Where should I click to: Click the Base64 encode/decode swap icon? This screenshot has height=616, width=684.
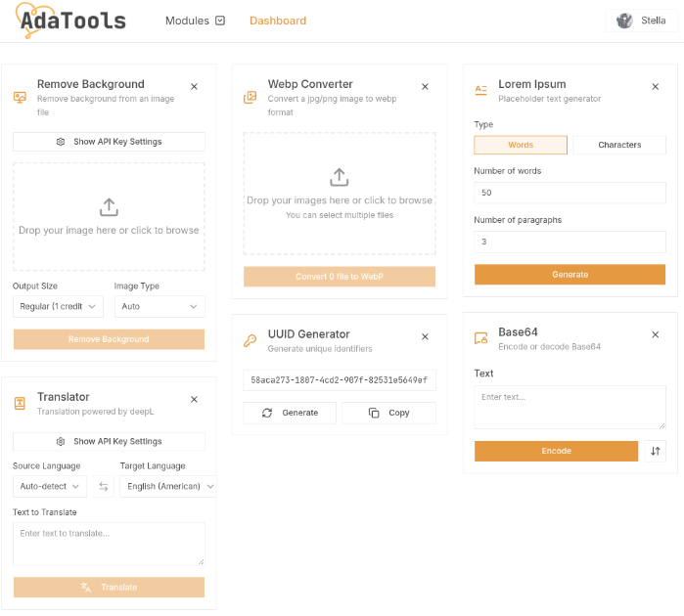click(x=656, y=452)
